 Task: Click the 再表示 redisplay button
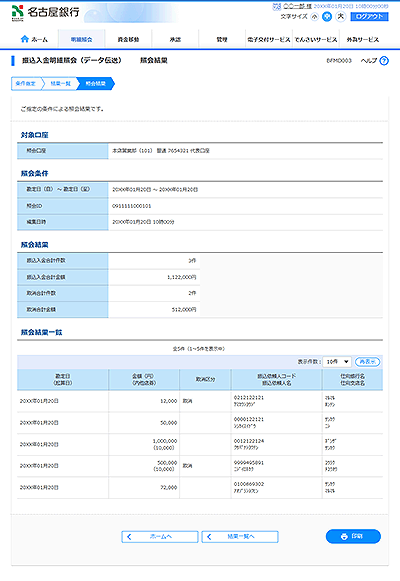[367, 362]
